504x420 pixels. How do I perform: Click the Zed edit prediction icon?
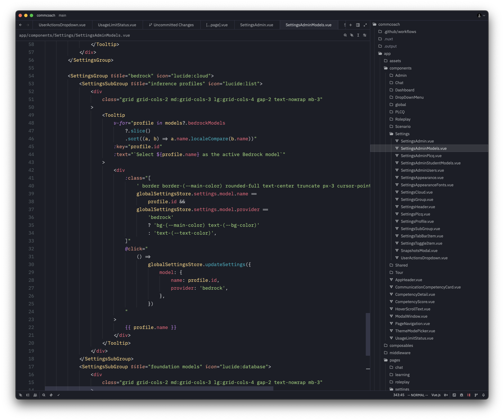446,395
